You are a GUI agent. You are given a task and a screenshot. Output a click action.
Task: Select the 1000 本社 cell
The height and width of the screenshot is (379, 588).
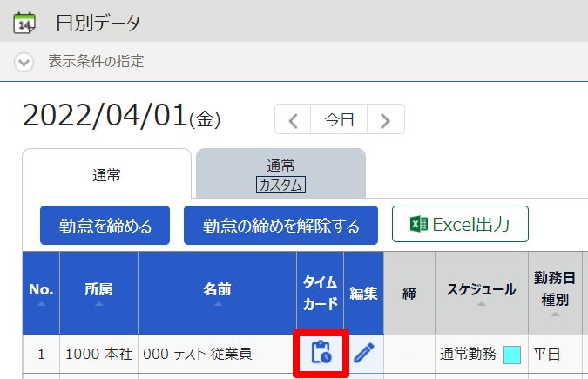click(99, 354)
